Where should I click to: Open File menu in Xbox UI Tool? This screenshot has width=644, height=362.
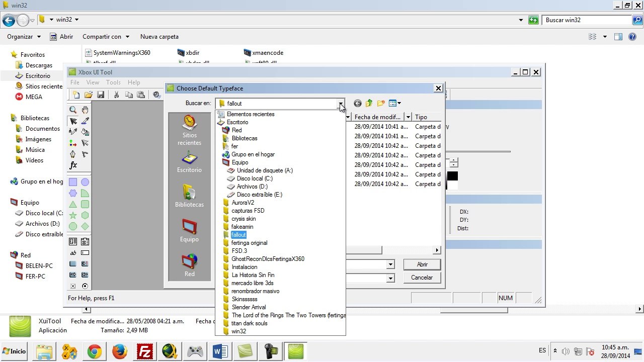(x=75, y=82)
